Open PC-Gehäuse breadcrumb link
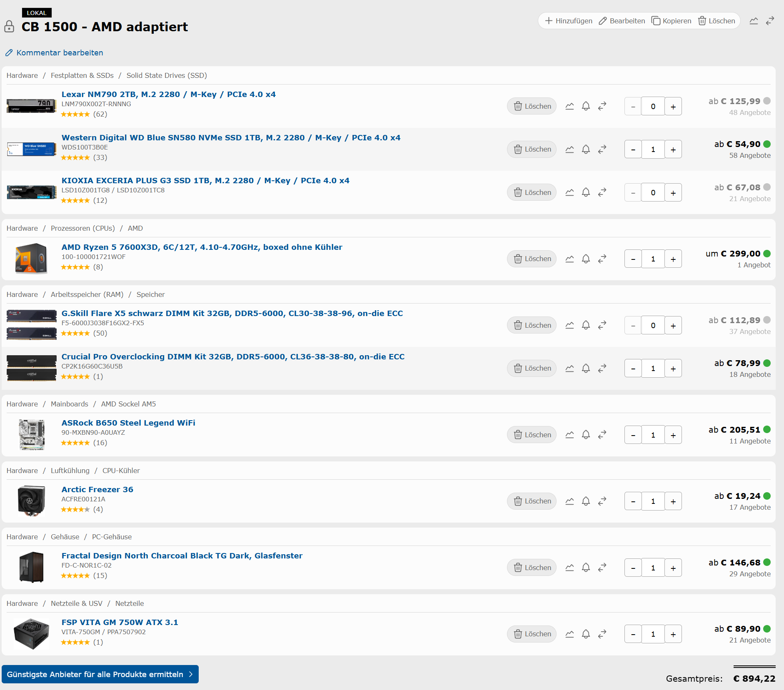784x690 pixels. pos(112,537)
